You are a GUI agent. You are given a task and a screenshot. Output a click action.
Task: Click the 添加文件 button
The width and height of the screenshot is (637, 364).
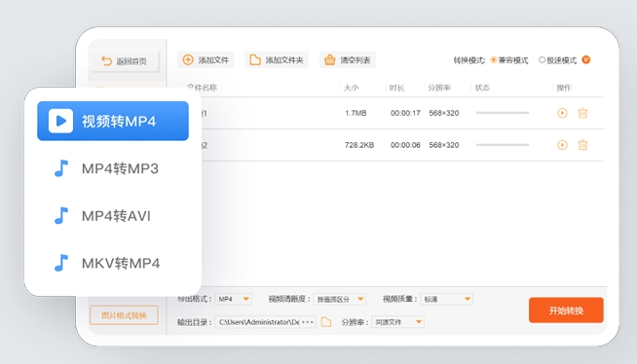206,60
